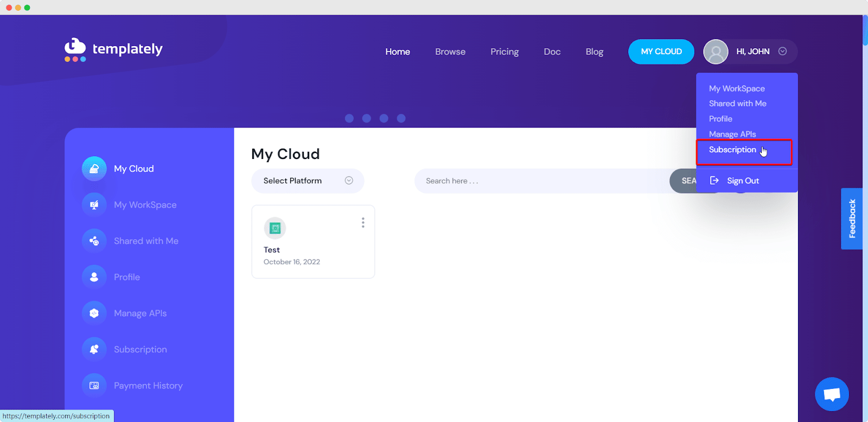Click the Manage APIs sidebar label
Image resolution: width=868 pixels, height=422 pixels.
click(x=140, y=313)
